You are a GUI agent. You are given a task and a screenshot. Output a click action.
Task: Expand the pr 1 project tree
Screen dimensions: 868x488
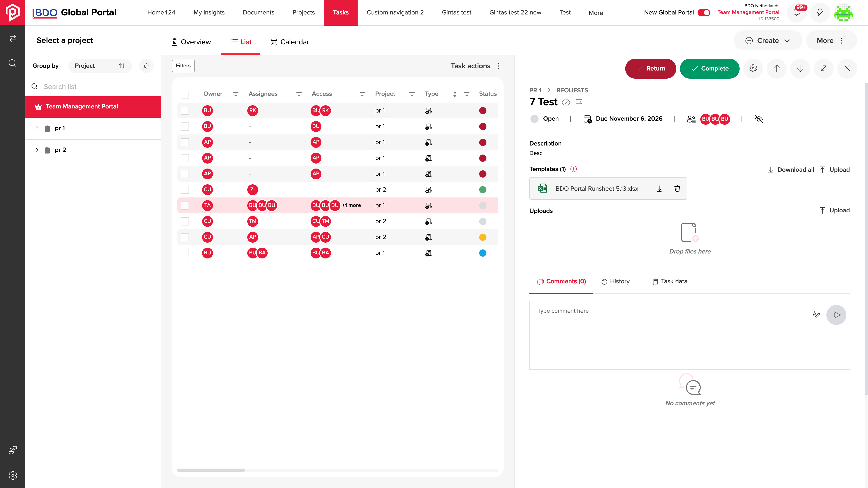(x=37, y=128)
